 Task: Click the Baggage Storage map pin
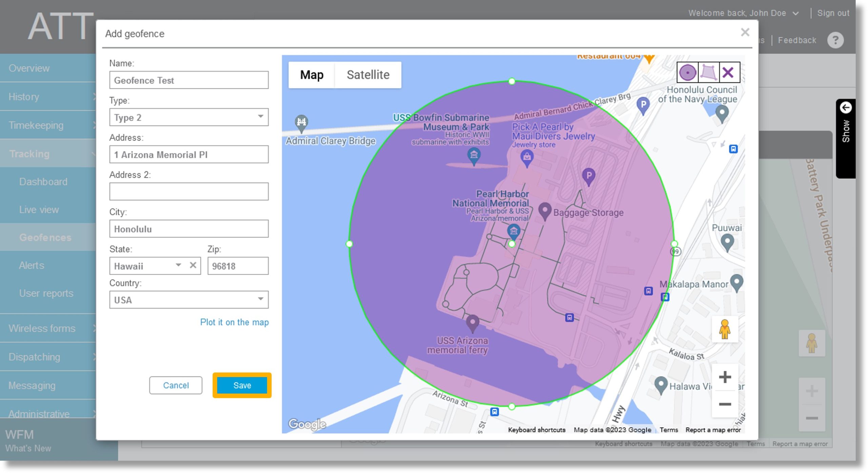click(545, 211)
